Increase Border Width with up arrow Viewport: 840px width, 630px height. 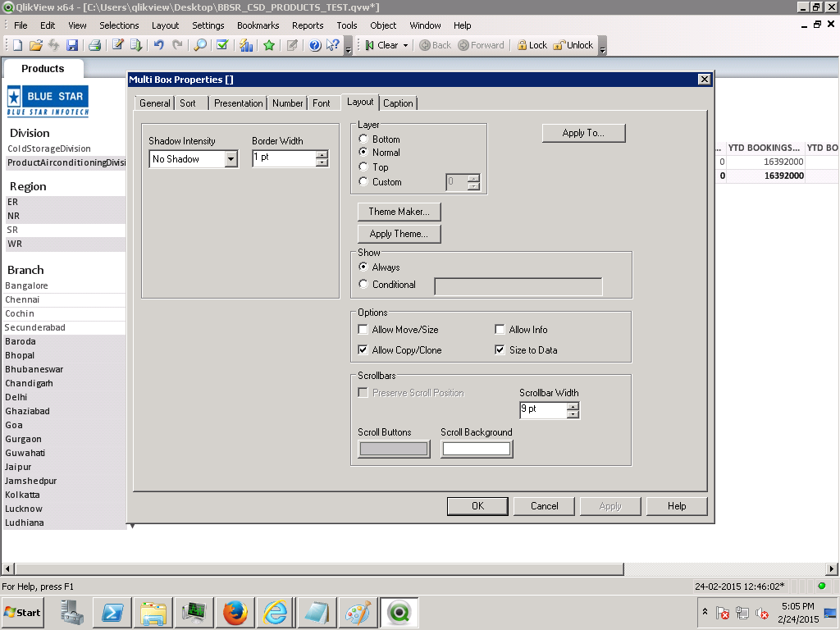[322, 154]
